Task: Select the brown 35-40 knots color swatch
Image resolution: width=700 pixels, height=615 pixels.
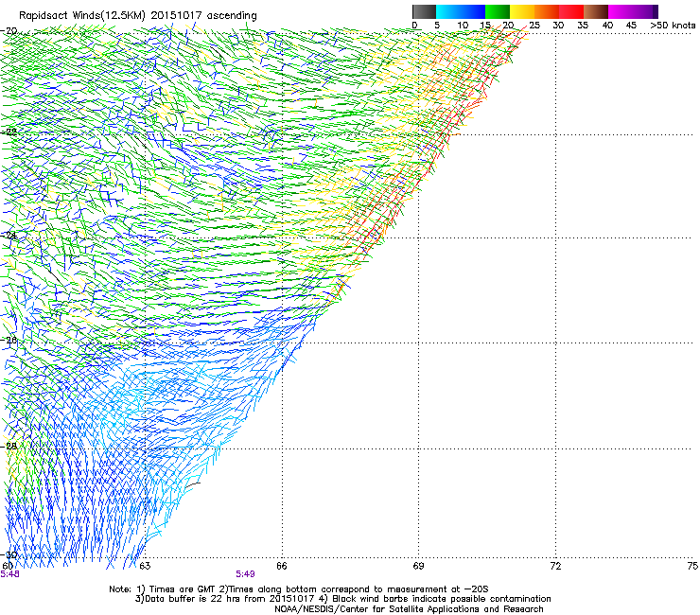Action: click(x=596, y=11)
